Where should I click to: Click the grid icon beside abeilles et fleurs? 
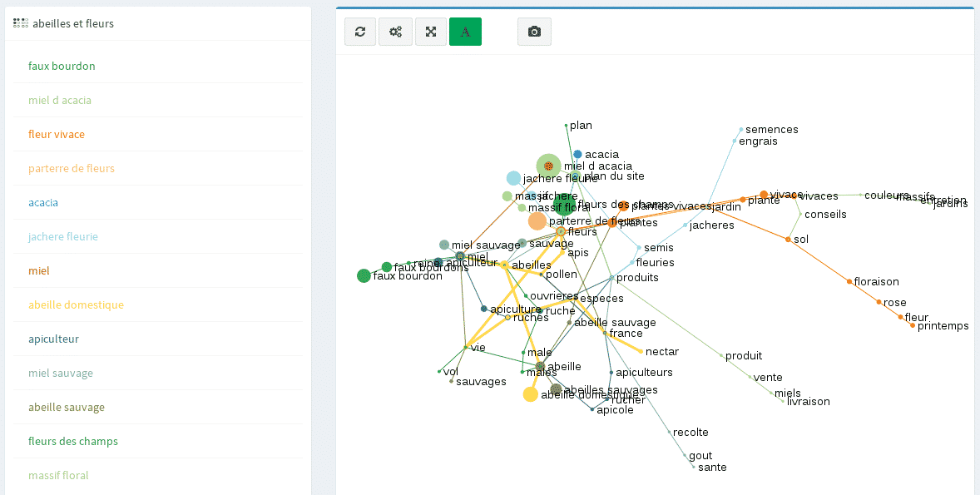point(21,23)
